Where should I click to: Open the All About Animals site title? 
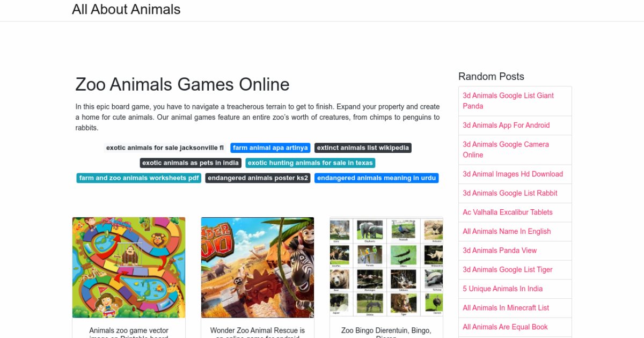pos(126,10)
